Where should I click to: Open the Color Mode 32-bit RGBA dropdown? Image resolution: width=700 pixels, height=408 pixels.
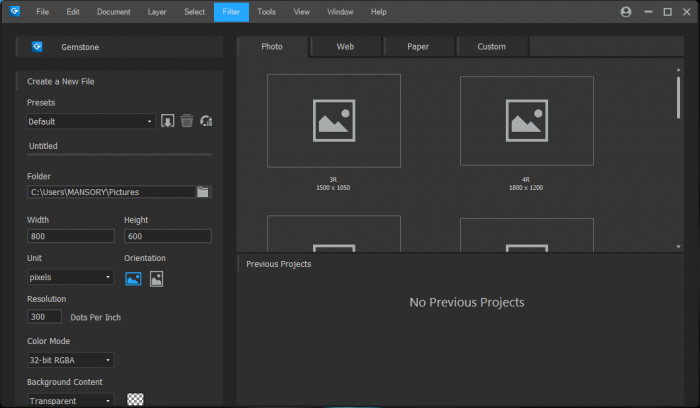[70, 360]
